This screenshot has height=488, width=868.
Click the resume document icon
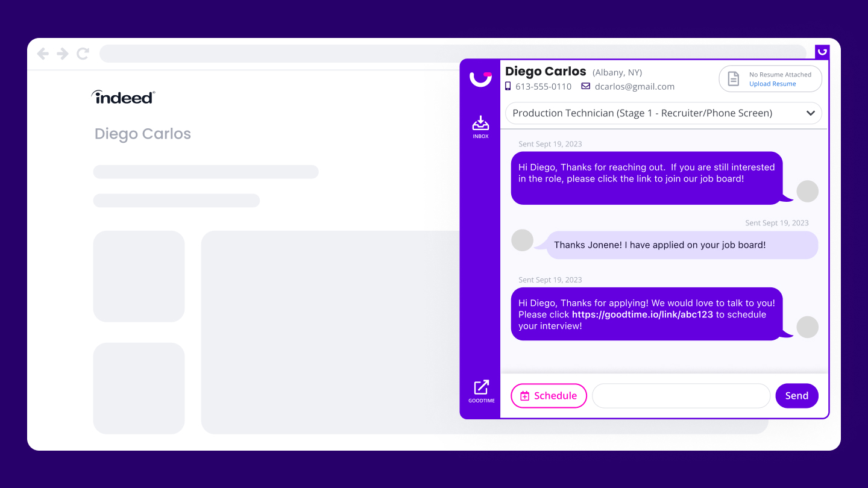click(734, 79)
